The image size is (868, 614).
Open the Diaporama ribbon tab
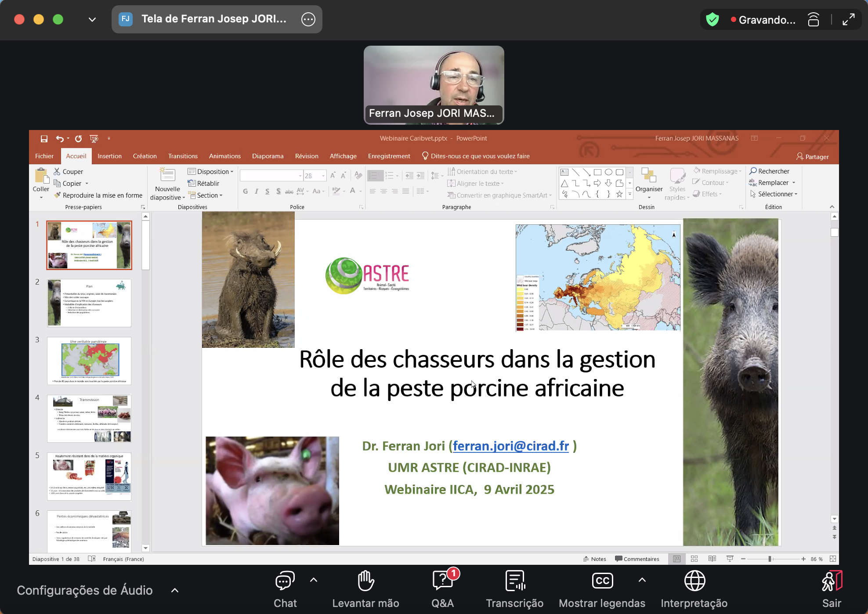click(x=268, y=156)
